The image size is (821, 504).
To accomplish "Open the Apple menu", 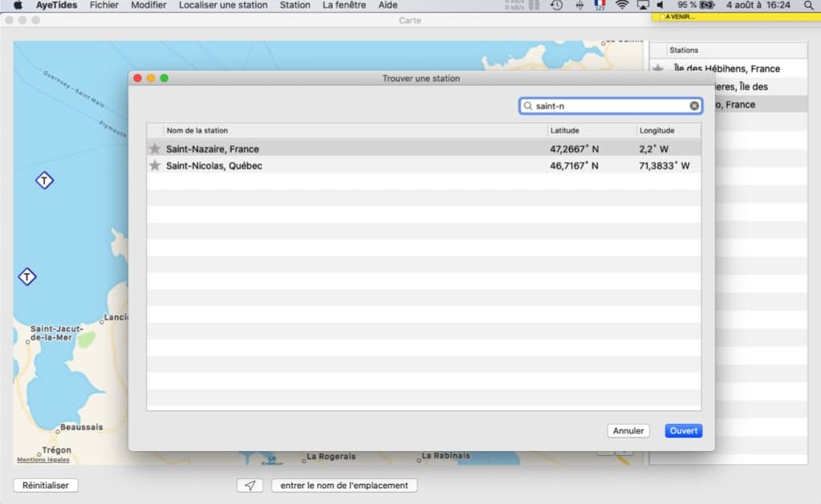I will (18, 6).
